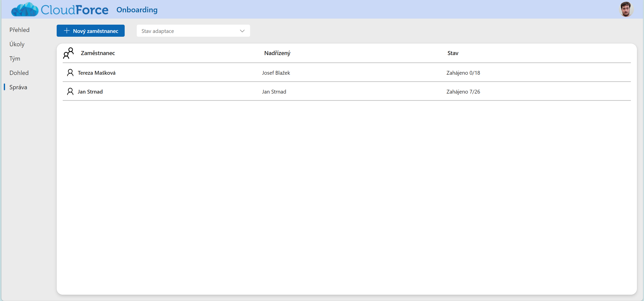Open employee Jan Strnad's name in first column
Viewport: 644px width, 301px height.
(90, 92)
